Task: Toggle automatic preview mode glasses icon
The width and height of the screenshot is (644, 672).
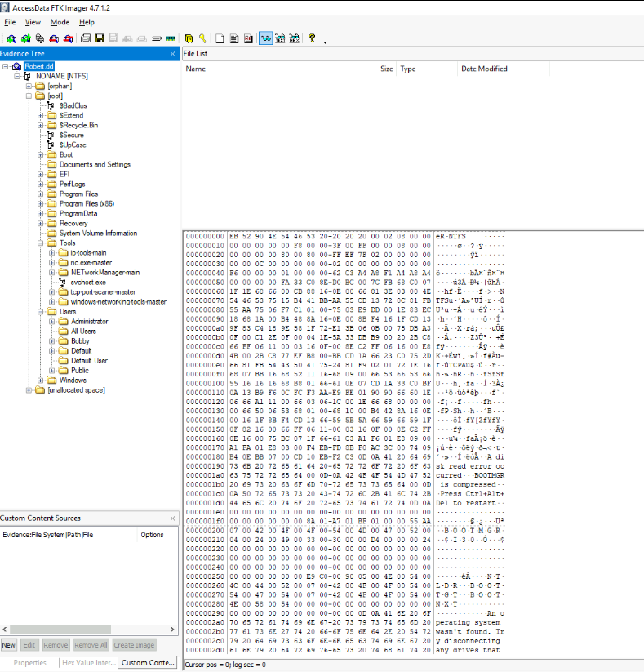Action: tap(266, 38)
